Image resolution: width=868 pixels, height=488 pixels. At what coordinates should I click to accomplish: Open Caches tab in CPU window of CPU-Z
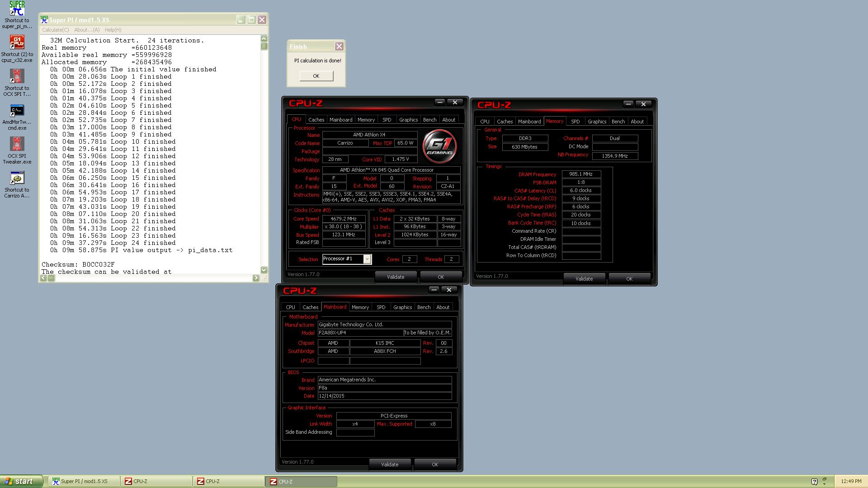(316, 120)
